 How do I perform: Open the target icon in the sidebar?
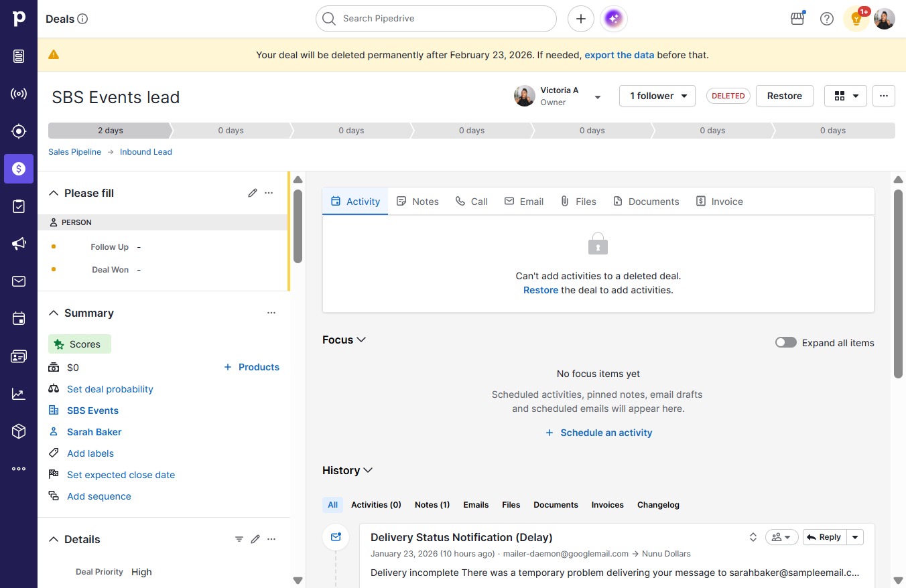19,131
